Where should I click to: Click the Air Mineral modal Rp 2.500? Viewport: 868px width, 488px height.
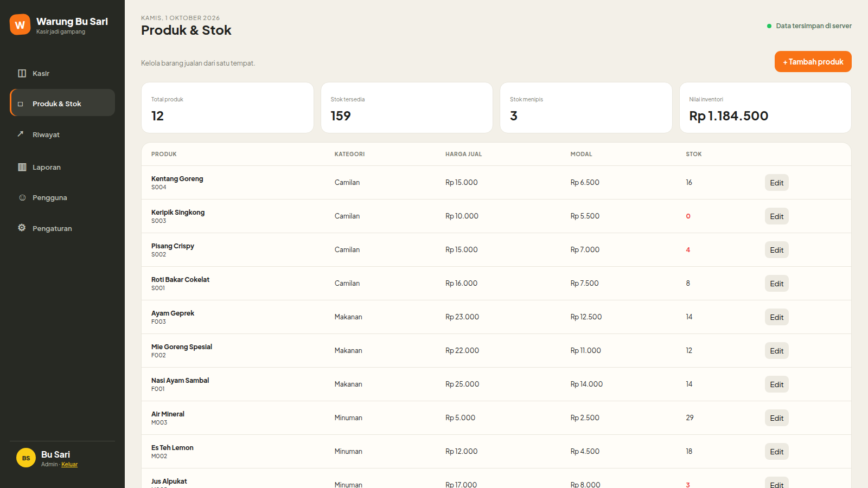pos(585,418)
